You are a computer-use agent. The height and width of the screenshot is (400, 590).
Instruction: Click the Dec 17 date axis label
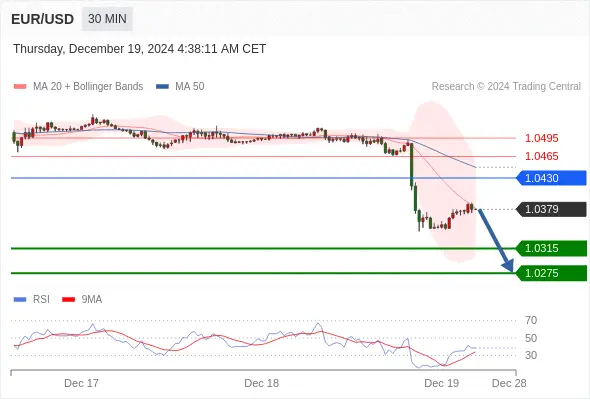point(81,383)
